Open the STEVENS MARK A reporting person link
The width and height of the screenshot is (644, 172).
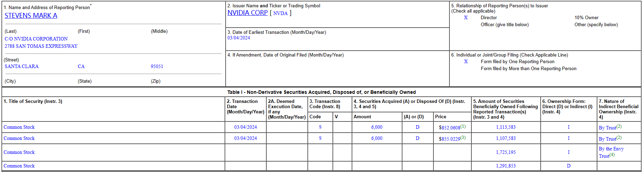coord(31,16)
